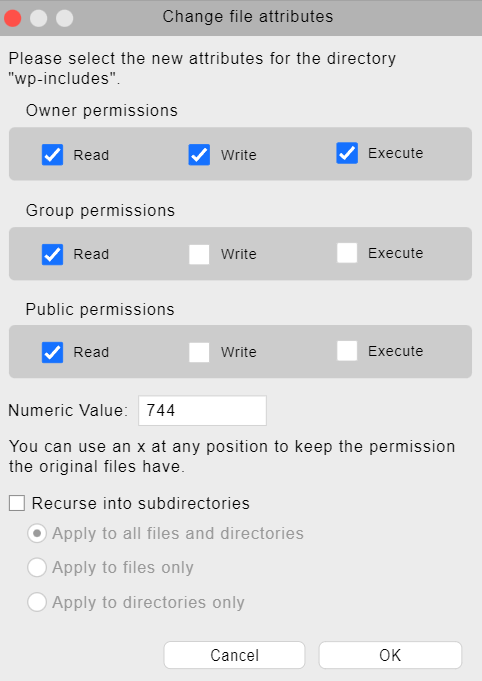Confirm attributes with OK button
Image resolution: width=482 pixels, height=681 pixels.
click(x=390, y=655)
